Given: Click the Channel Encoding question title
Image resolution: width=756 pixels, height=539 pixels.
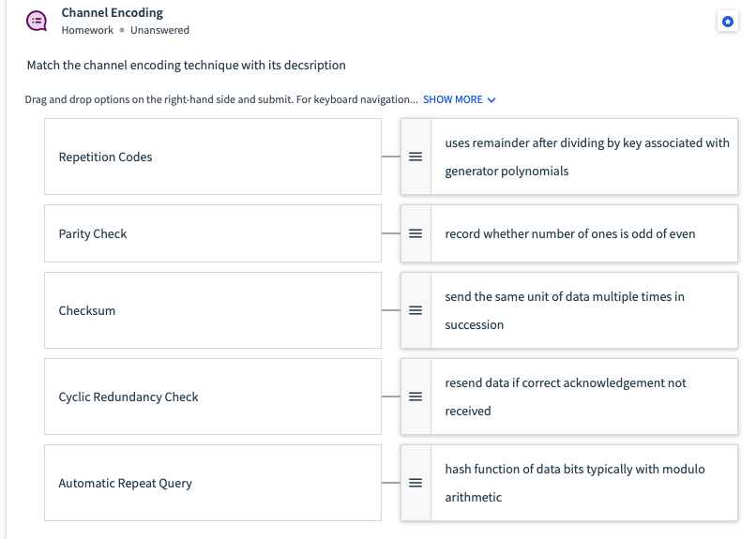Looking at the screenshot, I should 112,12.
